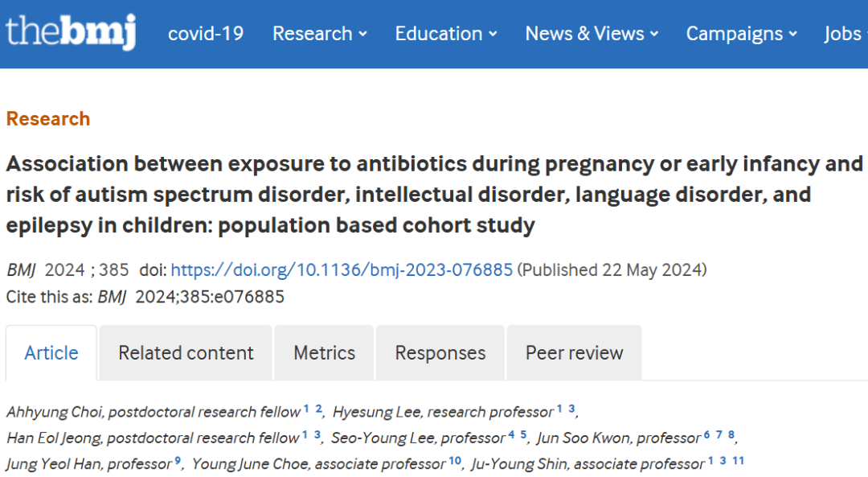This screenshot has height=477, width=868.
Task: Open the DOI link for bmj-2023-076885
Action: pos(342,269)
